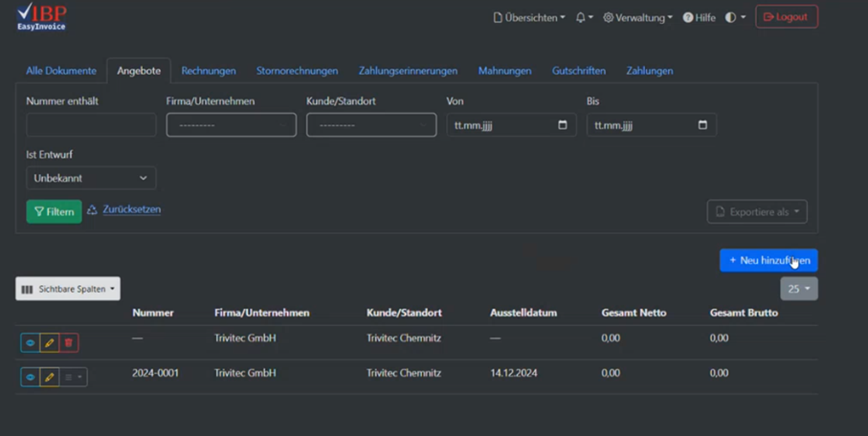Viewport: 868px width, 436px height.
Task: Click the Zurücksetzen reset link
Action: point(131,209)
